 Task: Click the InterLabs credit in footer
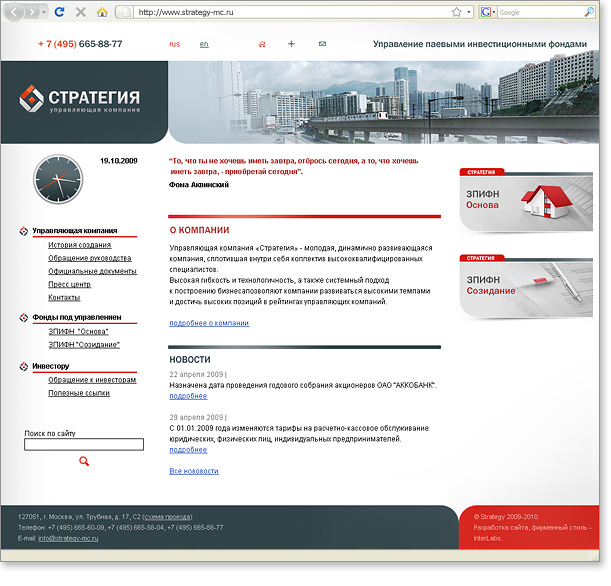pos(487,538)
